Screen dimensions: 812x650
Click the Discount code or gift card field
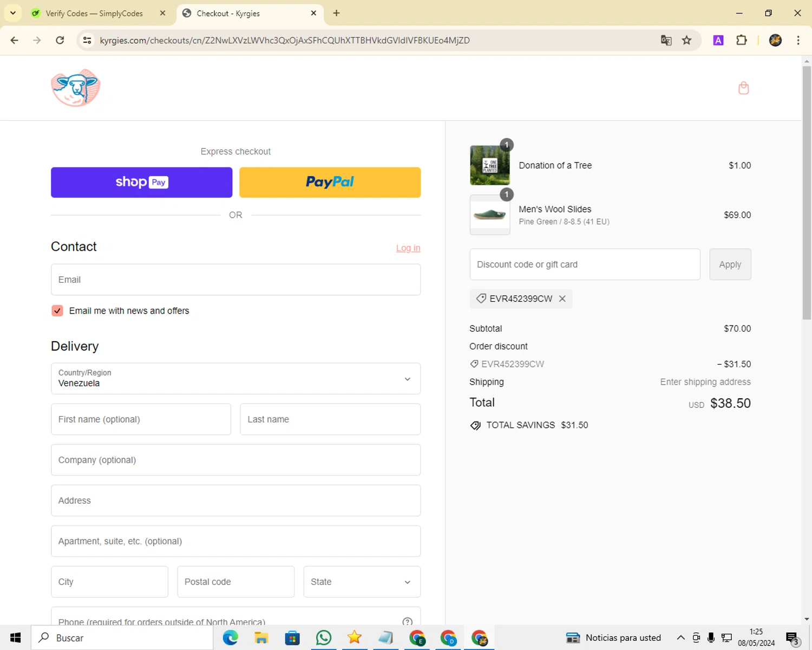[585, 264]
